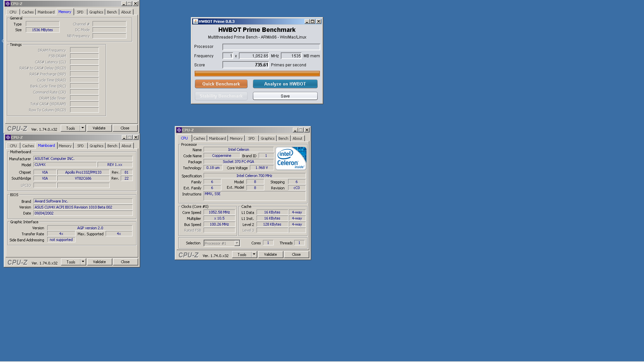Open the Caches tab in the CPU window
Viewport: 644px width, 362px height.
(x=199, y=138)
